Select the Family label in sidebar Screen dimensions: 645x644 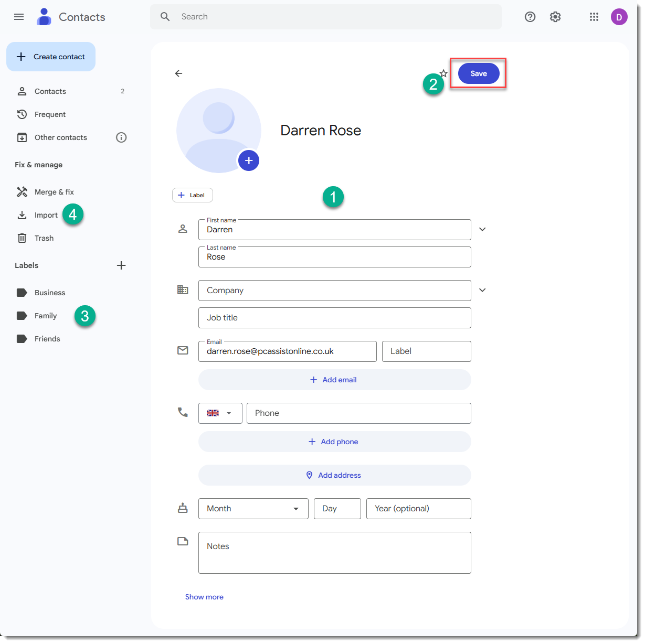tap(46, 316)
